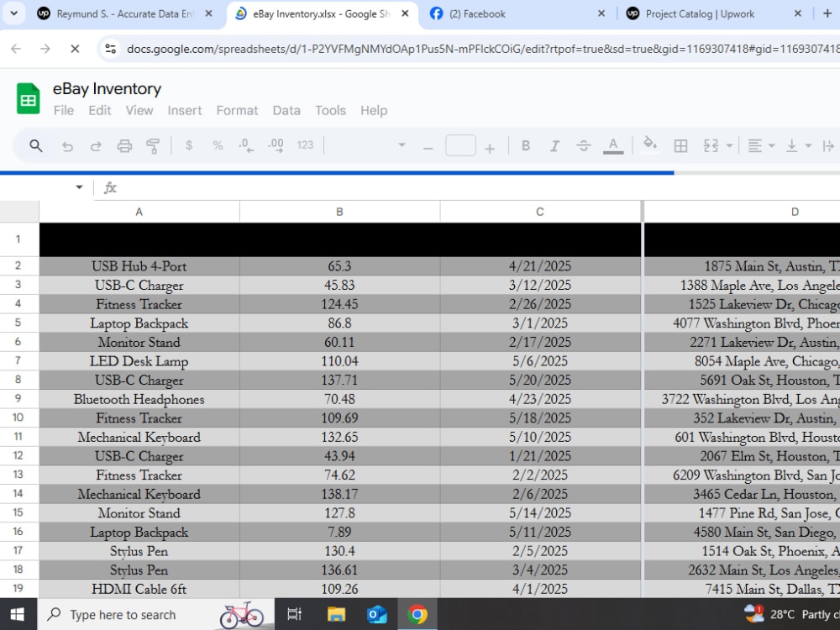The width and height of the screenshot is (840, 630).
Task: Switch to the Facebook browser tab
Action: [517, 14]
